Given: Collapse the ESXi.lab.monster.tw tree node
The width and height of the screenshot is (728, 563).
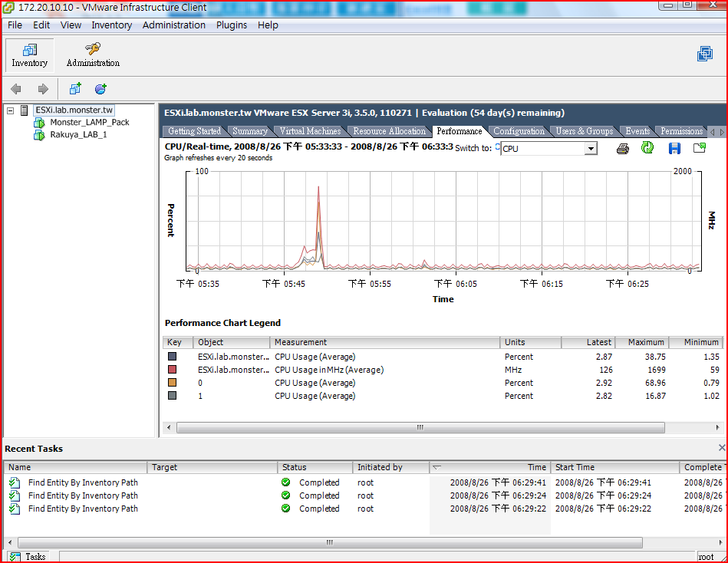Looking at the screenshot, I should [x=10, y=111].
